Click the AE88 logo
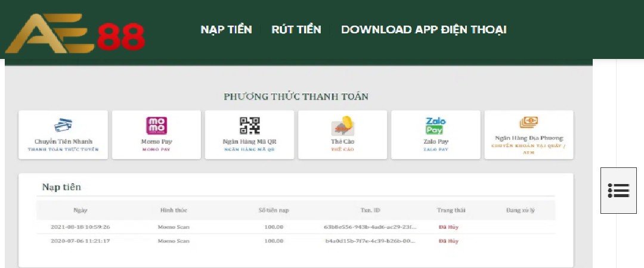The image size is (644, 268). click(x=75, y=34)
